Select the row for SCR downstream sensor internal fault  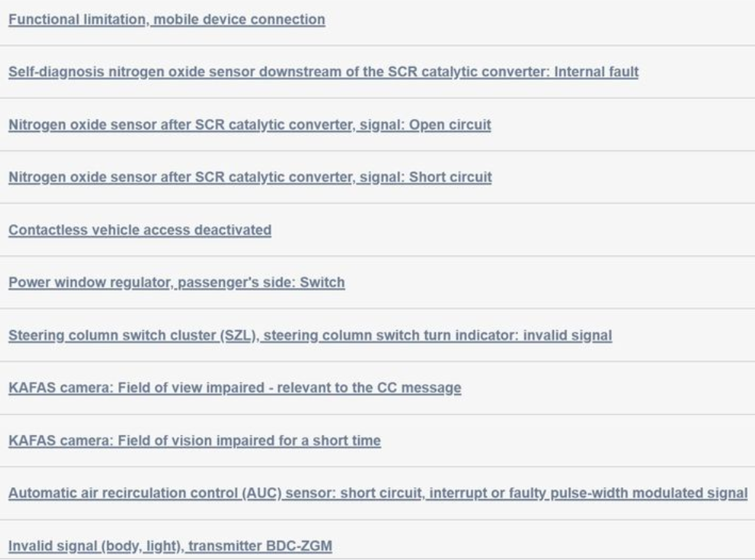click(x=377, y=72)
